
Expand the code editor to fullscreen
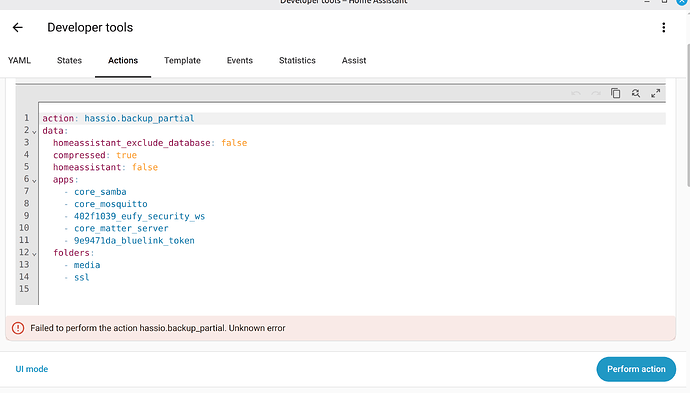[x=656, y=93]
